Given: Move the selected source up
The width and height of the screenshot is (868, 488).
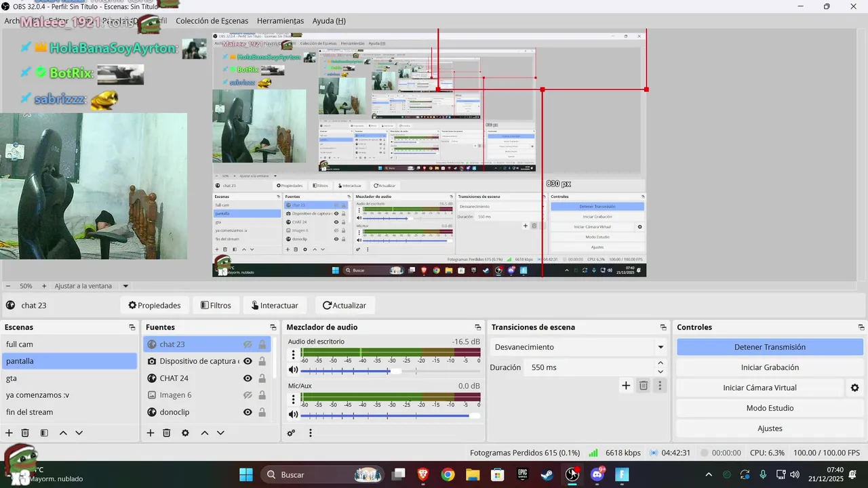Looking at the screenshot, I should [x=204, y=433].
